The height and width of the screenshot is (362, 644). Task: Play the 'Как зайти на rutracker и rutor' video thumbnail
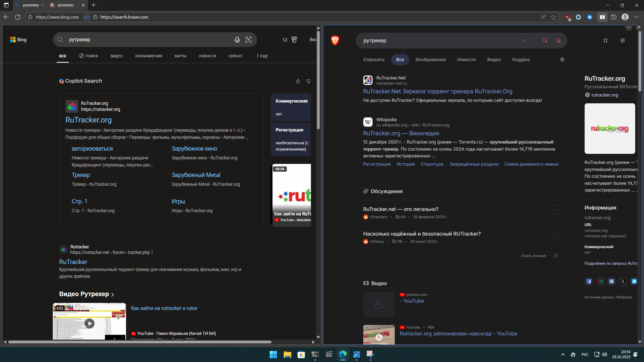[x=89, y=323]
